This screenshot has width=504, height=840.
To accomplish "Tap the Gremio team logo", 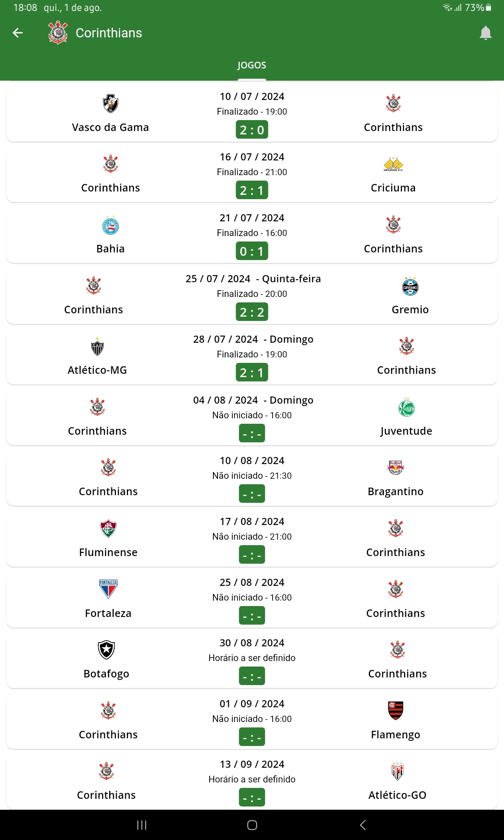I will tap(410, 286).
